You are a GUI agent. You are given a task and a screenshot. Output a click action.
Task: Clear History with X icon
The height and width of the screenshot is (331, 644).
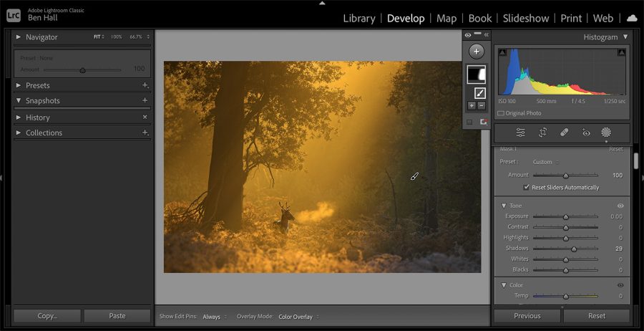145,117
